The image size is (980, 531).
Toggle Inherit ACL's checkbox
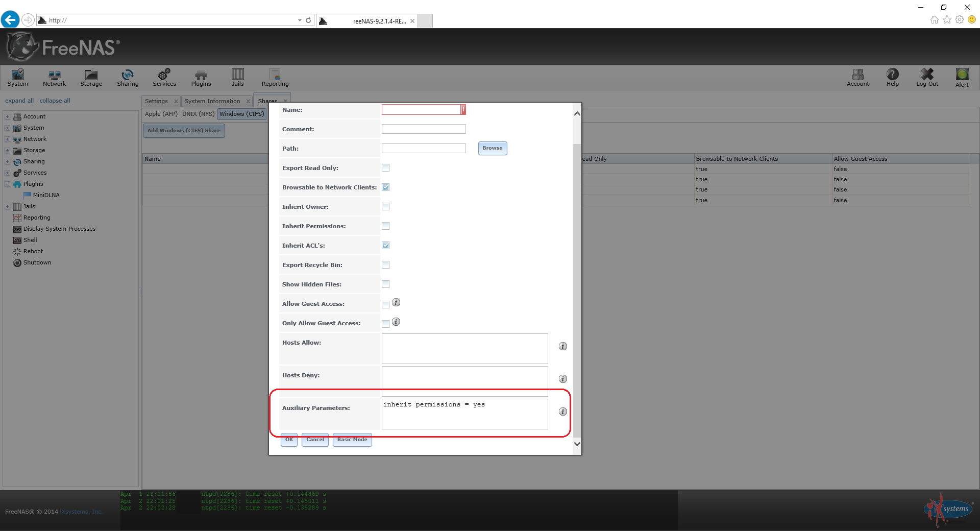pyautogui.click(x=386, y=246)
